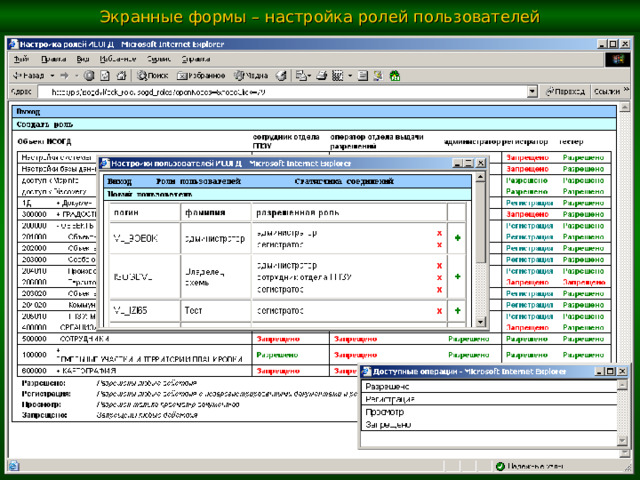Open the Медиа toolbar button
This screenshot has height=480, width=640.
pos(251,76)
